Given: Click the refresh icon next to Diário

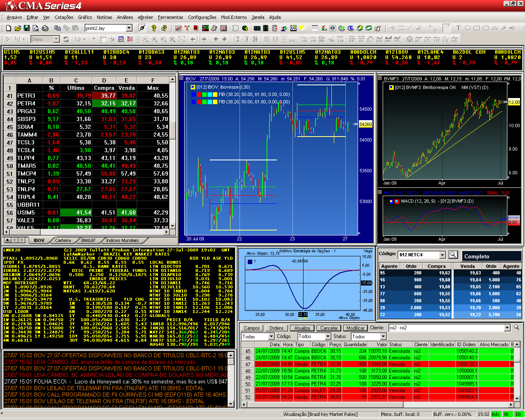Looking at the screenshot, I should click(x=66, y=39).
